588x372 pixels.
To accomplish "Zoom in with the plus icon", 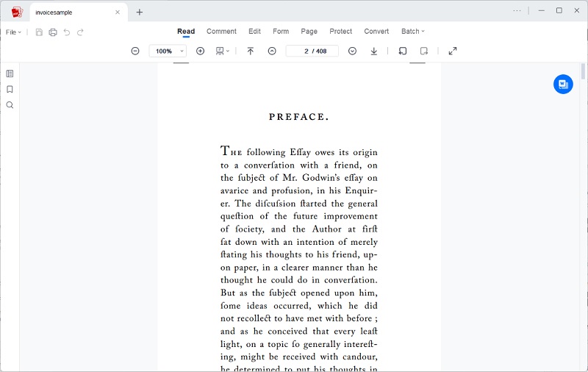I will [x=200, y=51].
